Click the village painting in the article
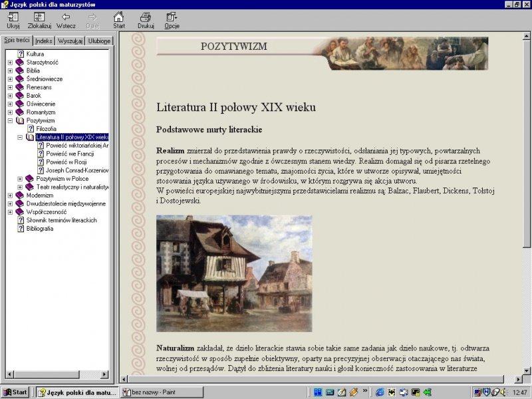 [x=234, y=273]
